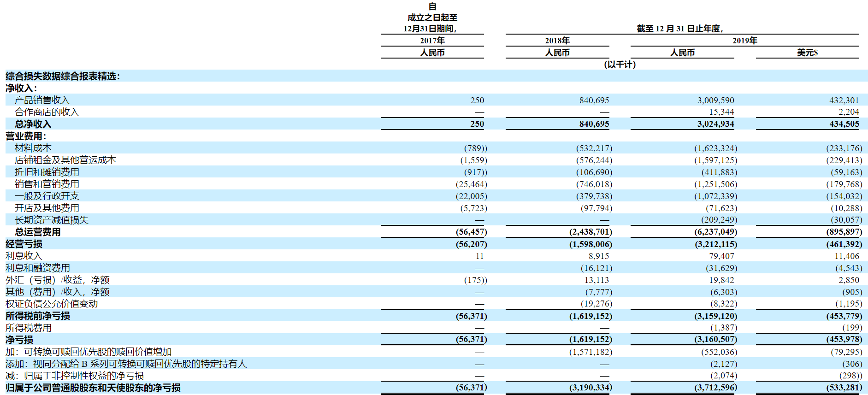Click the 材料成本 row label

coord(33,148)
